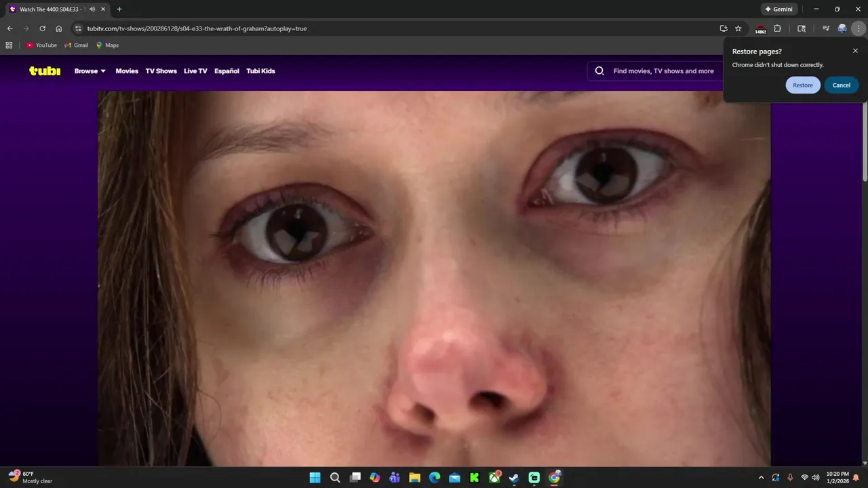Open the Maps bookmark
This screenshot has height=488, width=868.
(x=107, y=45)
